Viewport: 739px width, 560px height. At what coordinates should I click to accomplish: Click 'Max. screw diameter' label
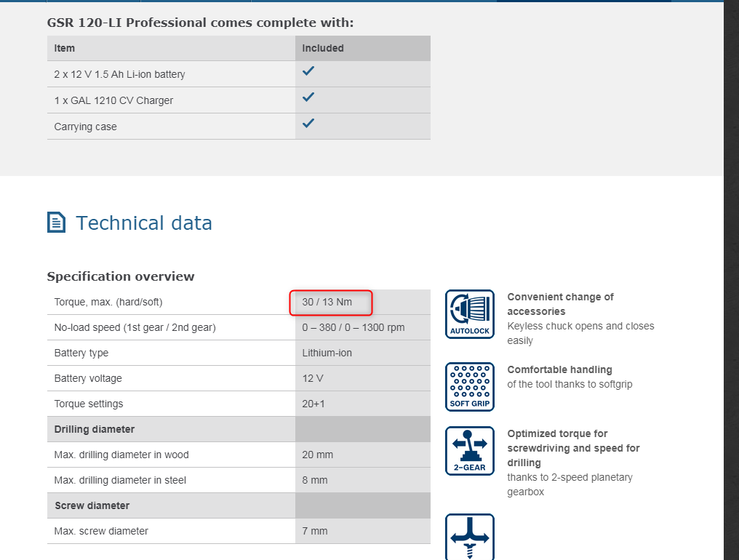pos(101,531)
